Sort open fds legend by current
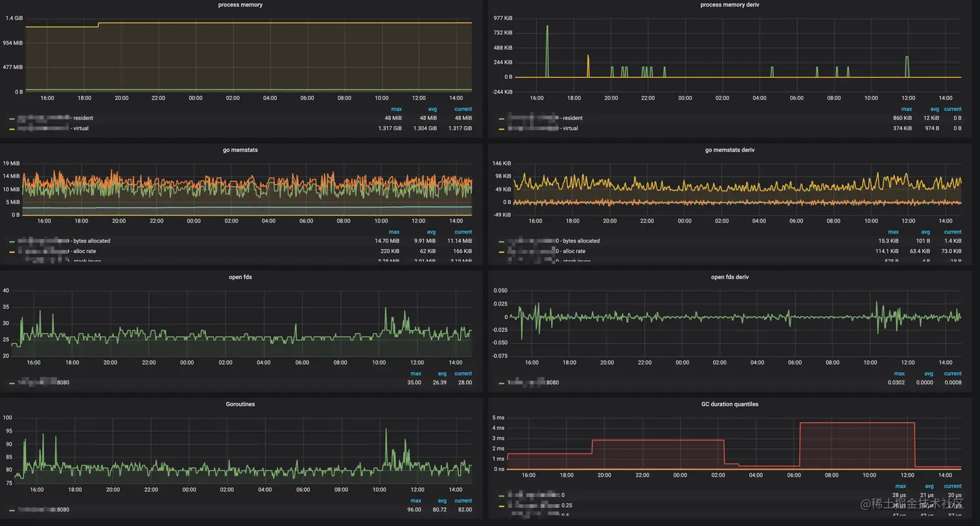 pos(463,374)
